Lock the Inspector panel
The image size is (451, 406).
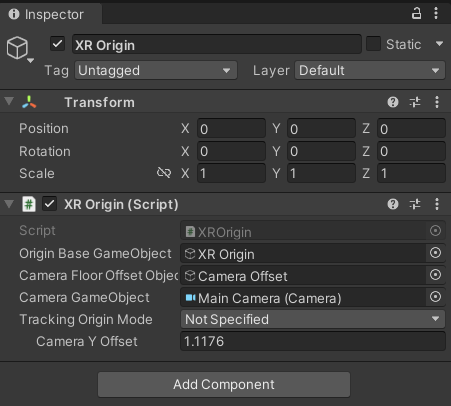tap(416, 13)
